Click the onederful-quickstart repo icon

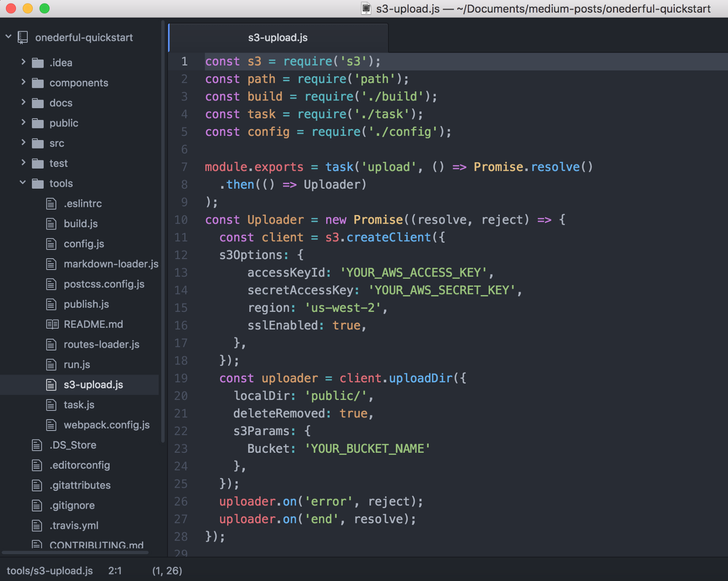(23, 37)
